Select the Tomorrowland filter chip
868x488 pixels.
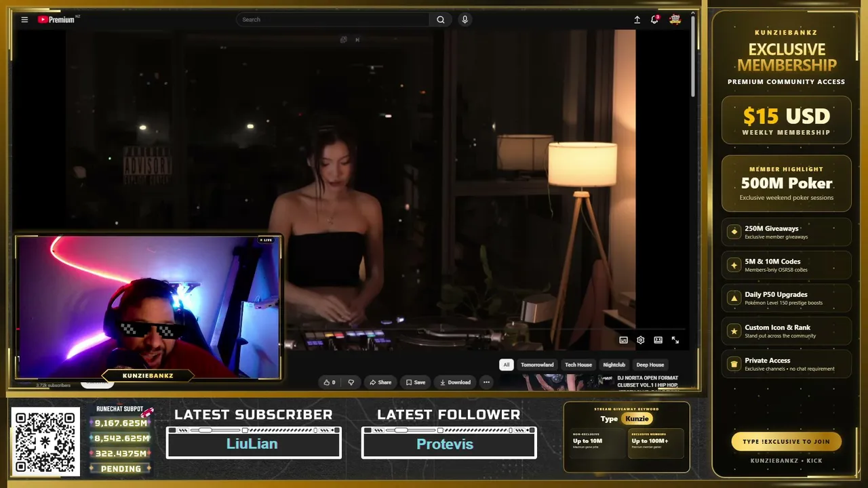537,365
